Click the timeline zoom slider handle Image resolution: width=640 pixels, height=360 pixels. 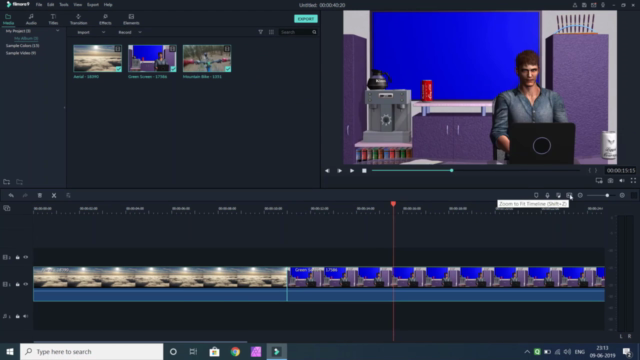607,196
